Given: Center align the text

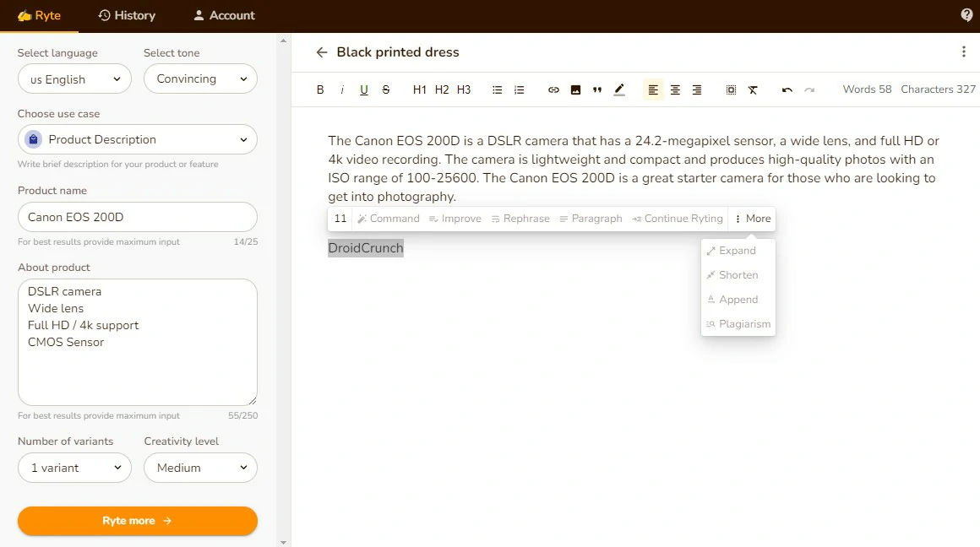Looking at the screenshot, I should click(675, 90).
